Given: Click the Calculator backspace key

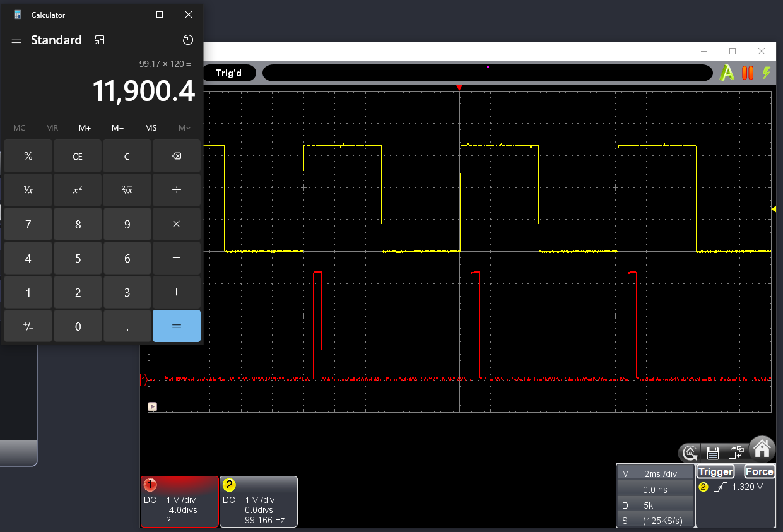Looking at the screenshot, I should pos(177,156).
